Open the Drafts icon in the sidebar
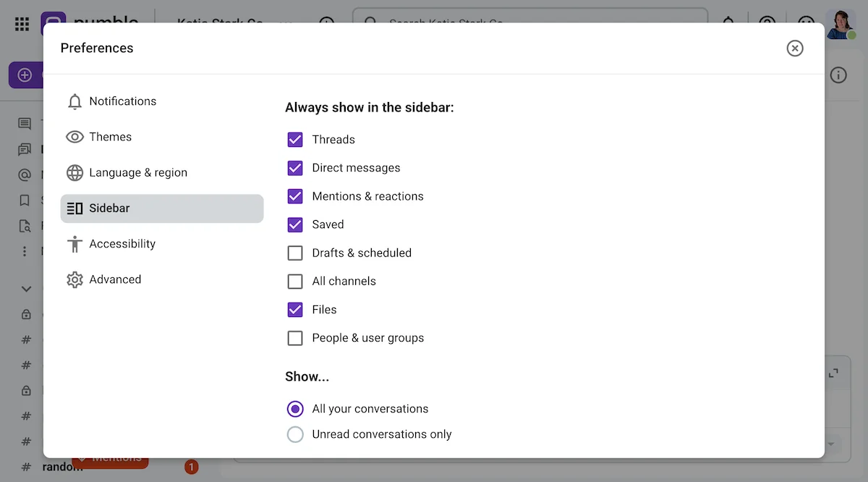 pyautogui.click(x=25, y=225)
